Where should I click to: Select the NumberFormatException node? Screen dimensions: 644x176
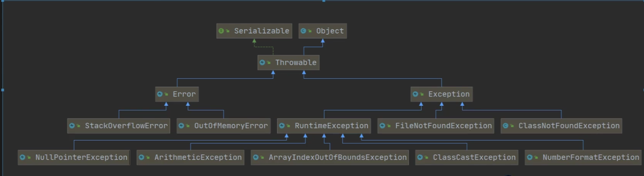point(583,157)
